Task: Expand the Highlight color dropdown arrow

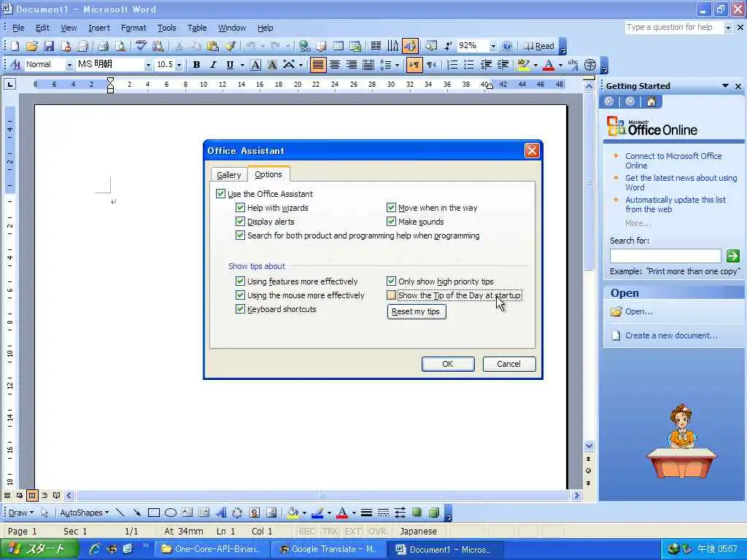Action: coord(535,65)
